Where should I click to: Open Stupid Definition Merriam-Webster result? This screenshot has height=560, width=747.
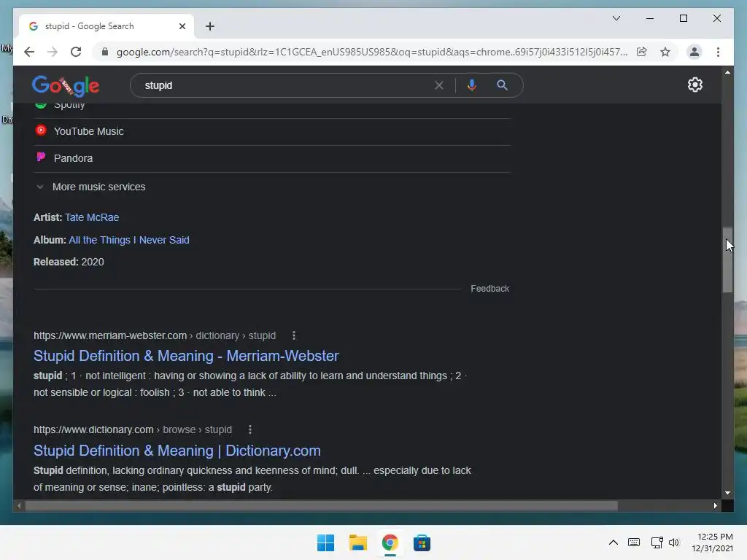coord(186,356)
